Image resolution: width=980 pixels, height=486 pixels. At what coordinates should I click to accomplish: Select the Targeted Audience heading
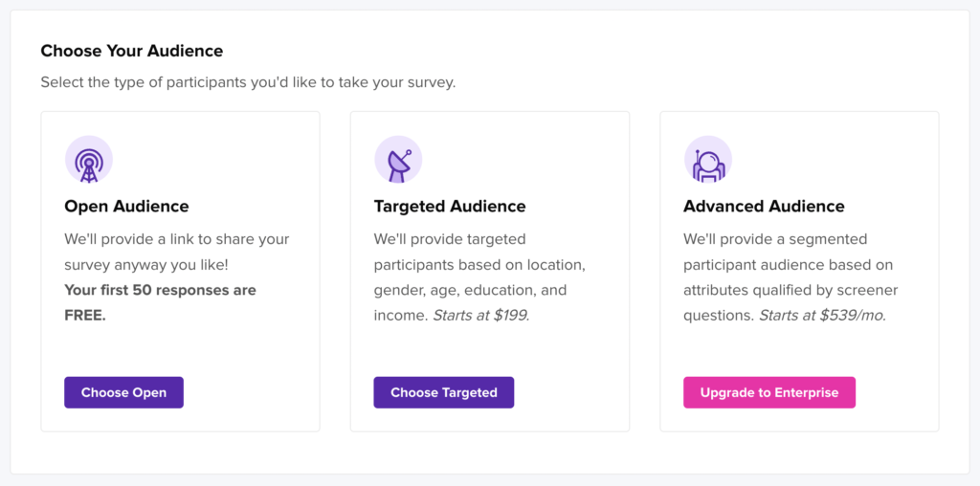click(450, 206)
